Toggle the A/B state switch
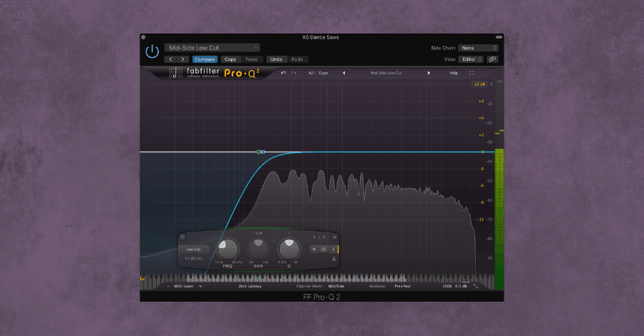 click(312, 73)
